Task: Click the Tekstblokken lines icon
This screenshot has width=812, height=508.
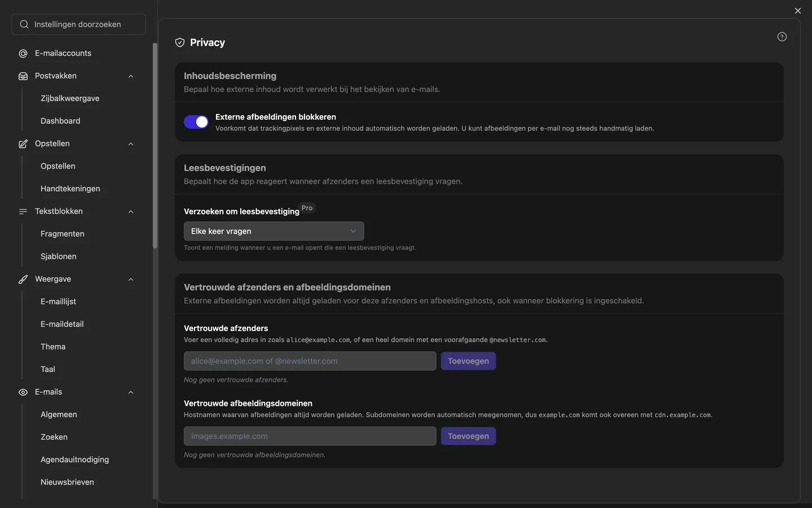Action: coord(23,212)
